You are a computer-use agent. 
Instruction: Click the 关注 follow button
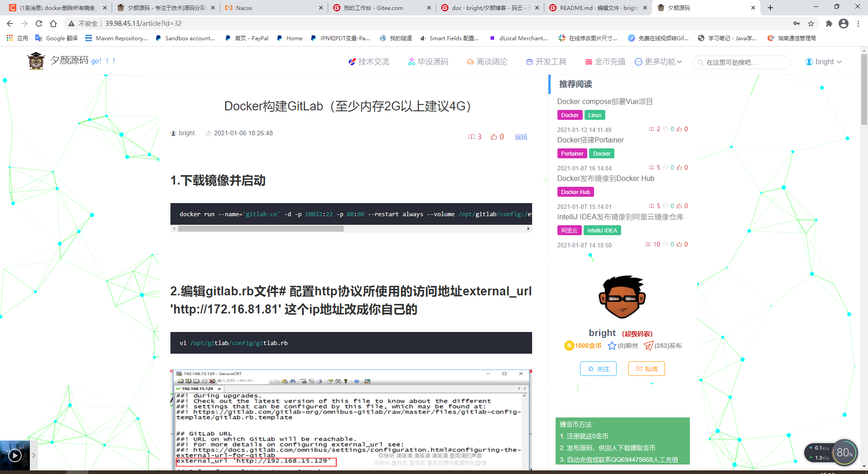coord(598,369)
